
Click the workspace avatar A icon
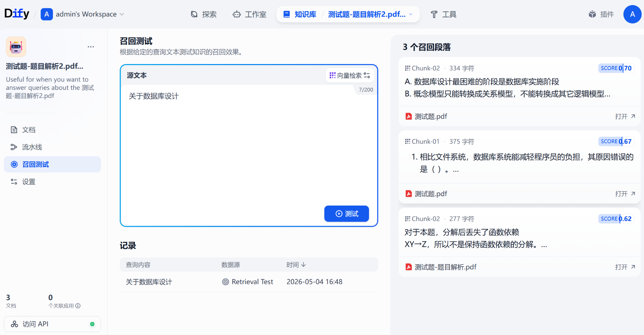(x=47, y=14)
